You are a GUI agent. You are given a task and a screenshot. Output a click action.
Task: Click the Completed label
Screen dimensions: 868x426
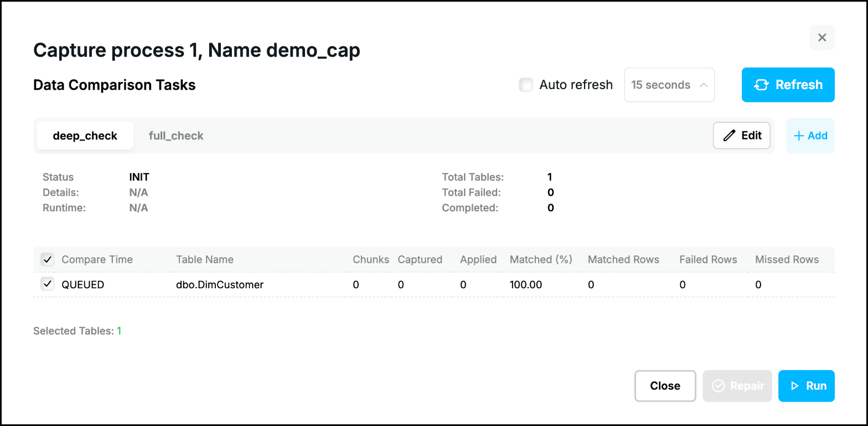470,208
